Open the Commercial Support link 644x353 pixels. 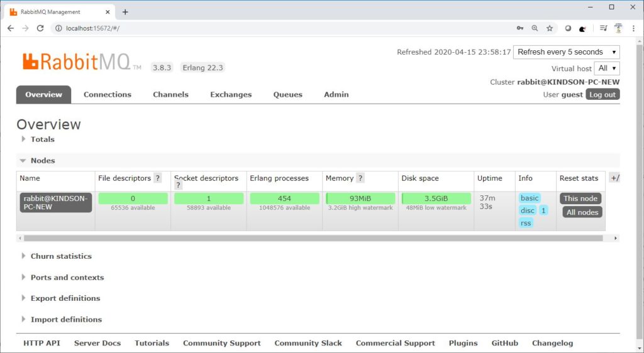pos(396,343)
